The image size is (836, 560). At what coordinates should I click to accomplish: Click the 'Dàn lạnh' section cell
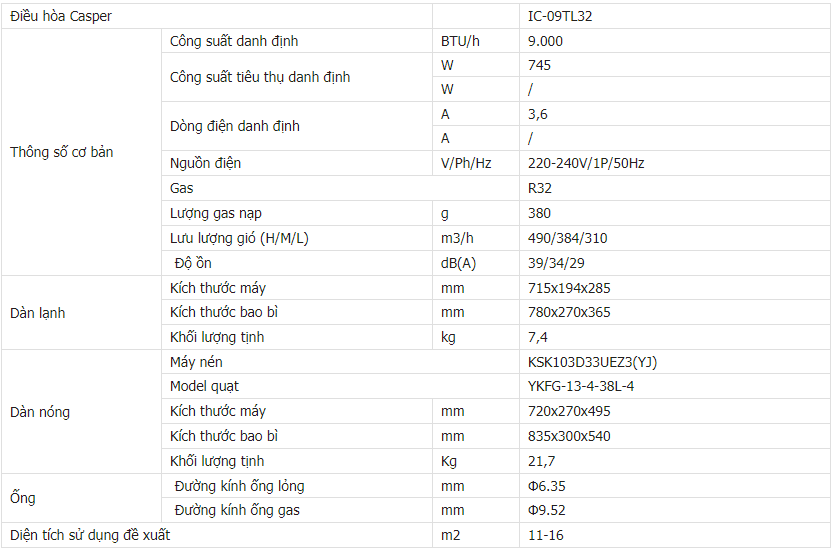[x=38, y=313]
